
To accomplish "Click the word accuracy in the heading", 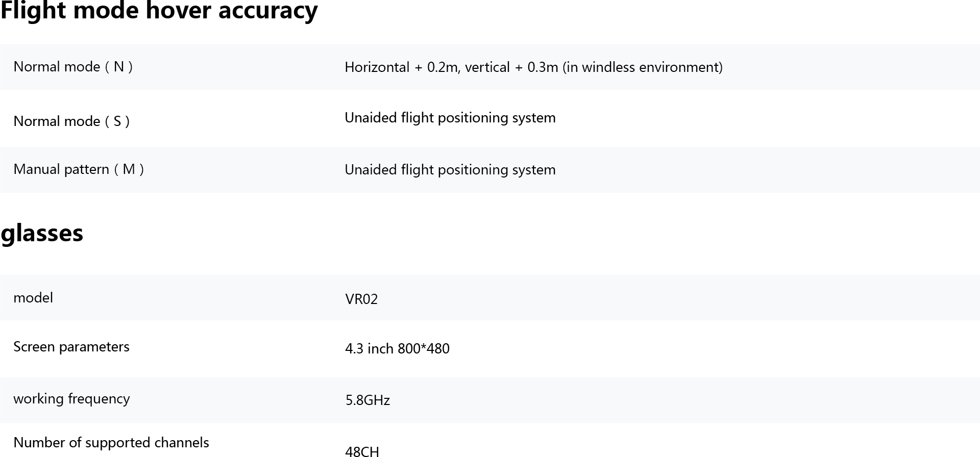I will (x=268, y=11).
